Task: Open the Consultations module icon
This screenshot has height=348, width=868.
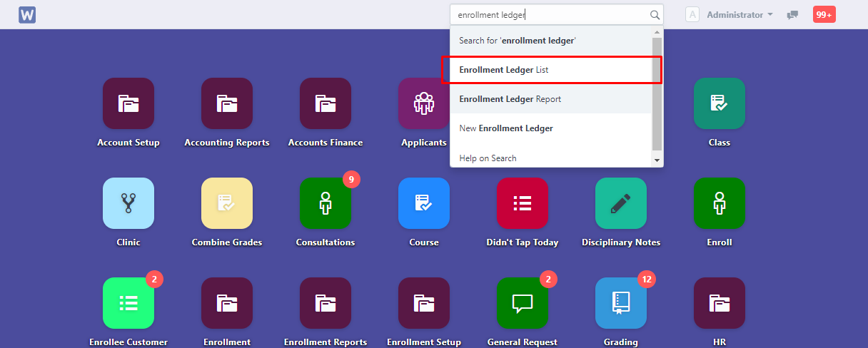Action: click(325, 203)
